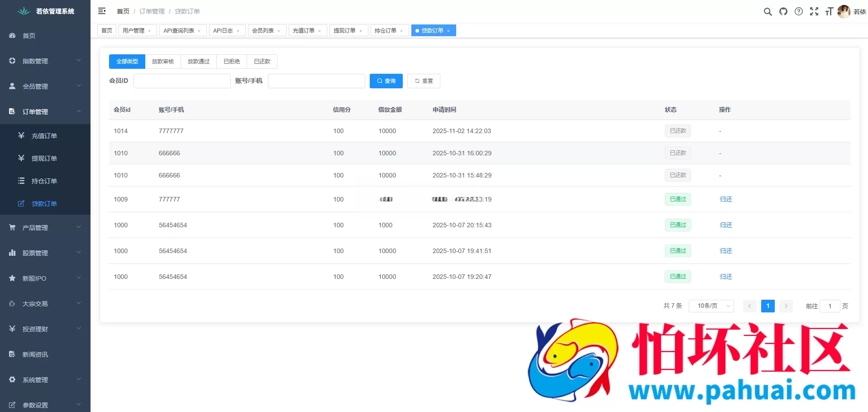
Task: Focus the 账号/手机 input field
Action: click(x=316, y=81)
